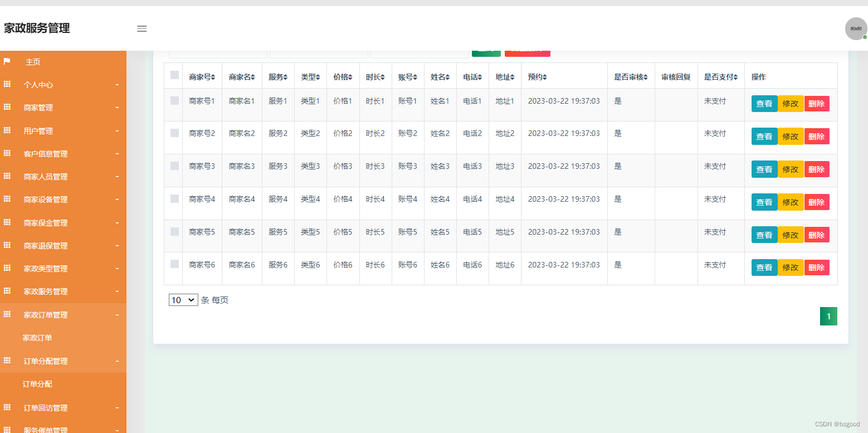
Task: Click 修改 button for 商家号2
Action: [x=791, y=137]
